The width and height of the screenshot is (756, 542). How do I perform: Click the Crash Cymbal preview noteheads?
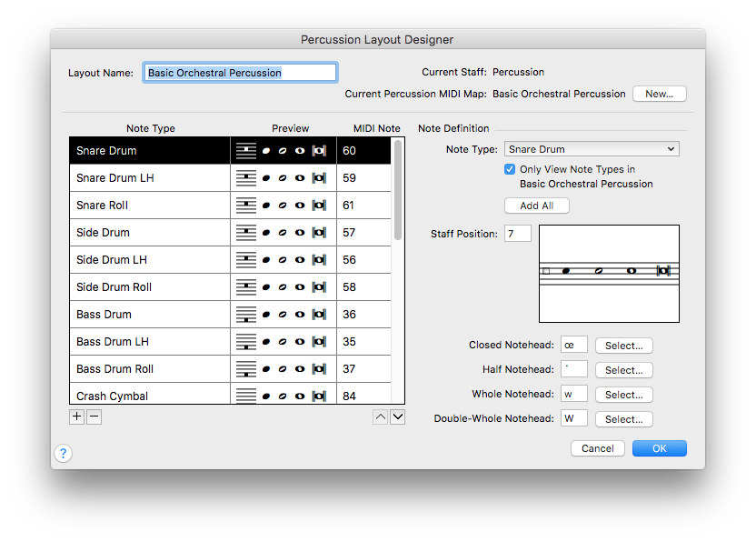pyautogui.click(x=283, y=394)
